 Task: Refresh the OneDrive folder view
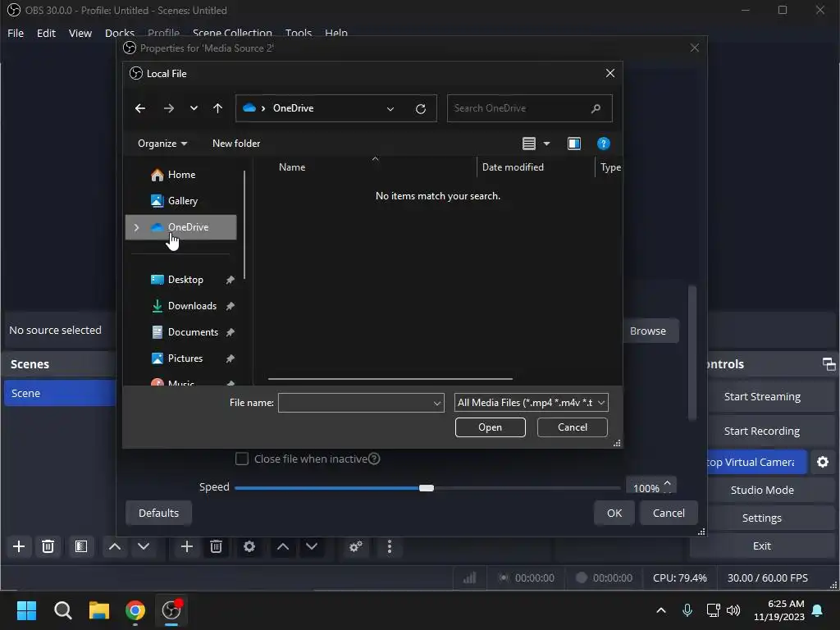pyautogui.click(x=421, y=109)
